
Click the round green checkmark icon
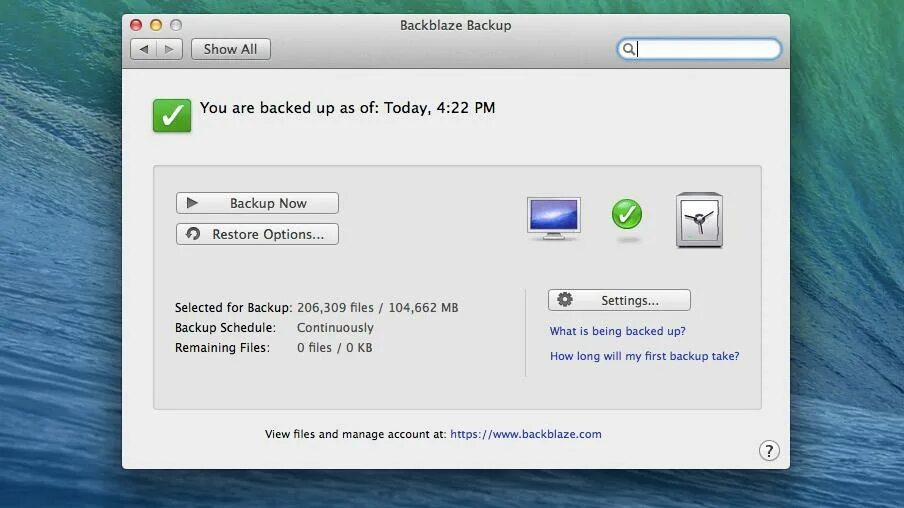(627, 214)
